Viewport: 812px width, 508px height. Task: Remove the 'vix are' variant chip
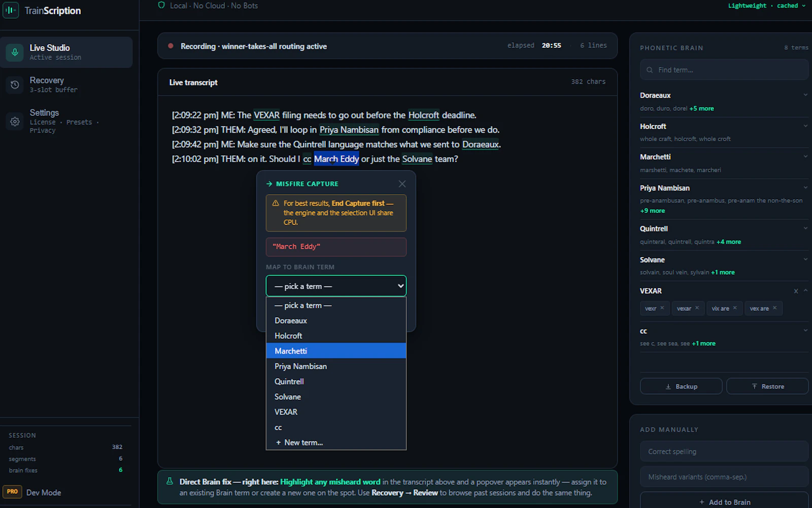coord(735,308)
